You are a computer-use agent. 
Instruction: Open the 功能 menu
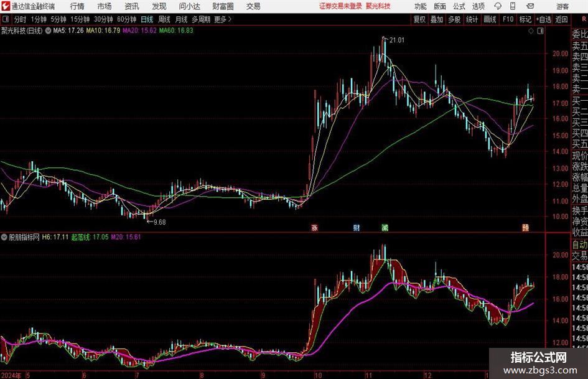click(421, 6)
